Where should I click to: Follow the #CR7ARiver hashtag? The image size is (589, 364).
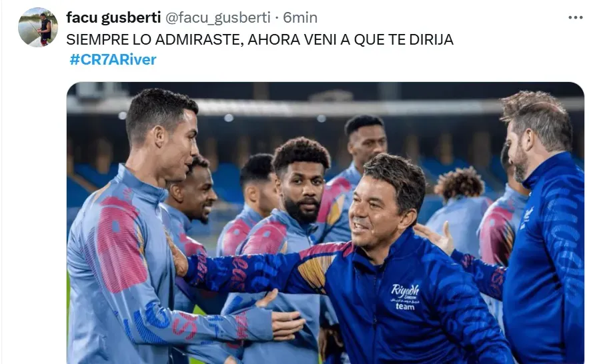(x=113, y=59)
